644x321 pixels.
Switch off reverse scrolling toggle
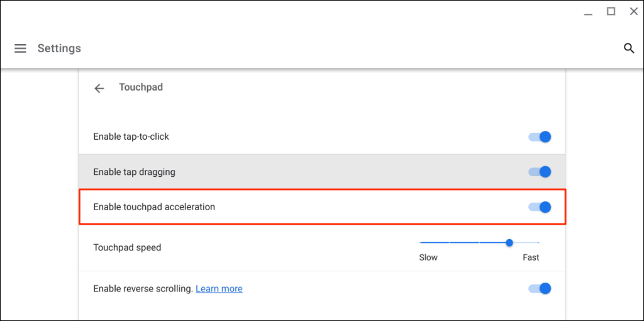tap(540, 289)
